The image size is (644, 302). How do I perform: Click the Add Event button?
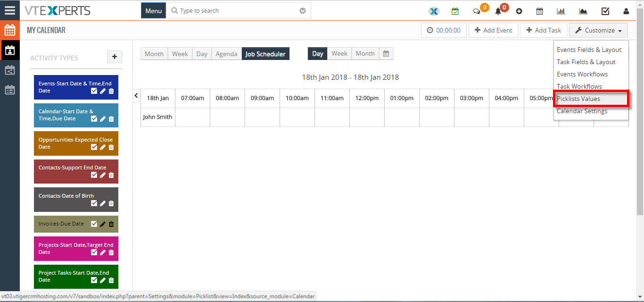493,30
